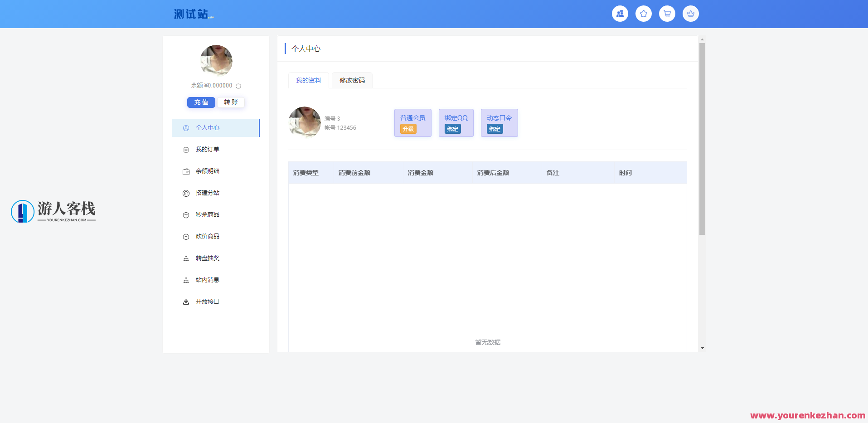
Task: Open the 砍价商品 sidebar entry
Action: (x=207, y=236)
